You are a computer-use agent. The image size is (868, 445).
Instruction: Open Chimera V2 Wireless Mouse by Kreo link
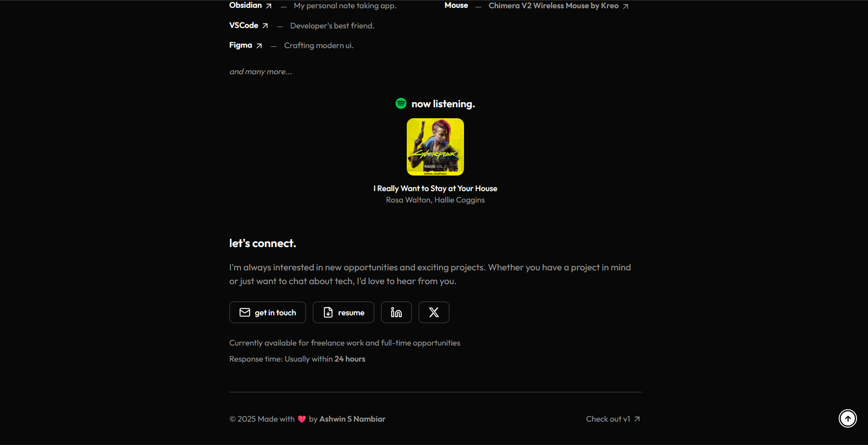point(553,6)
